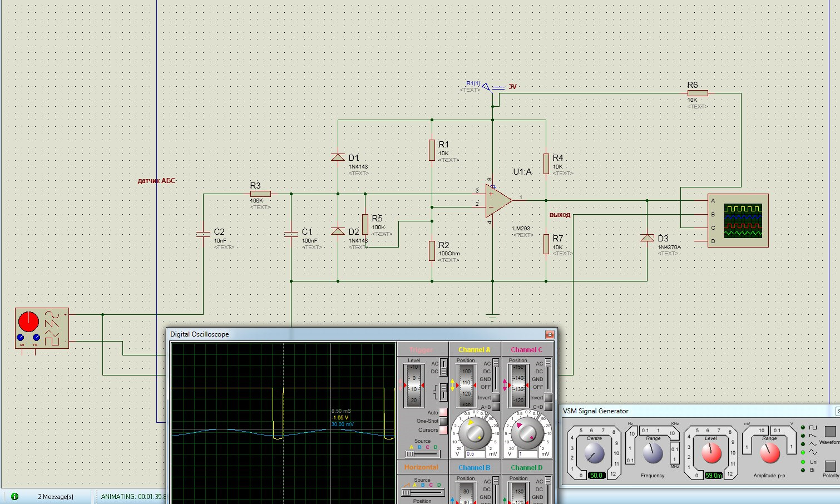The image size is (840, 504).
Task: Select the oscilloscope component on schematic
Action: click(x=738, y=220)
